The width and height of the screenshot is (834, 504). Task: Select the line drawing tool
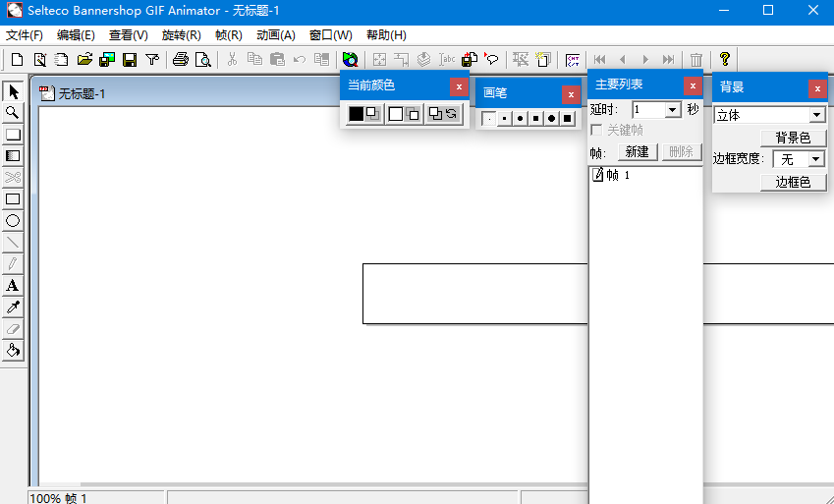[13, 242]
